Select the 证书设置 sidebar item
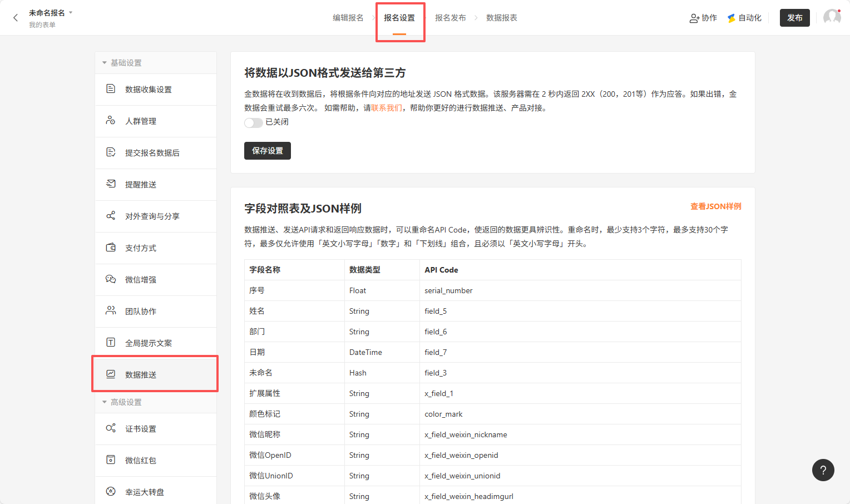The image size is (850, 504). click(x=141, y=429)
